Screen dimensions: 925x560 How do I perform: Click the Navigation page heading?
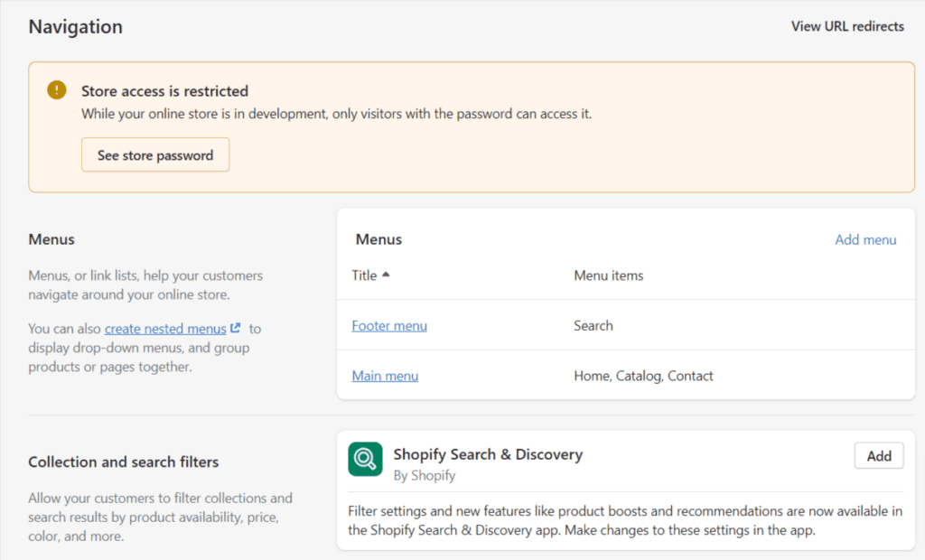[x=75, y=26]
